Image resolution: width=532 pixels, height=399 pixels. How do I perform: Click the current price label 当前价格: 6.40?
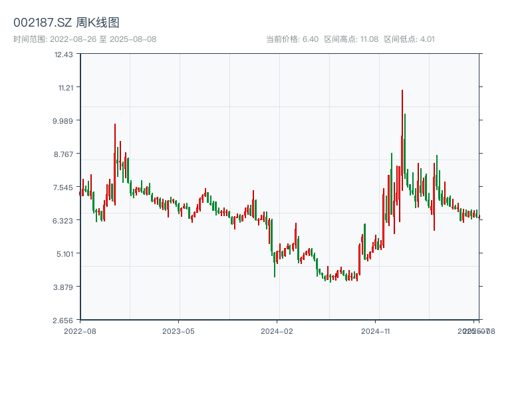292,39
